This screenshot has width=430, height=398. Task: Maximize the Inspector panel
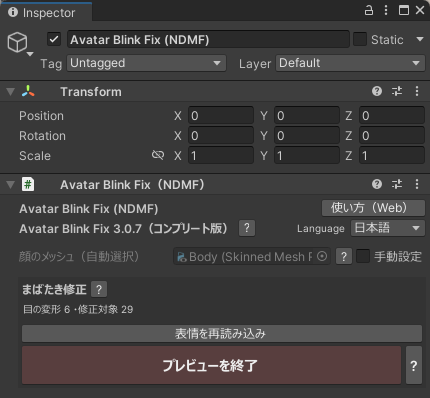tap(404, 10)
